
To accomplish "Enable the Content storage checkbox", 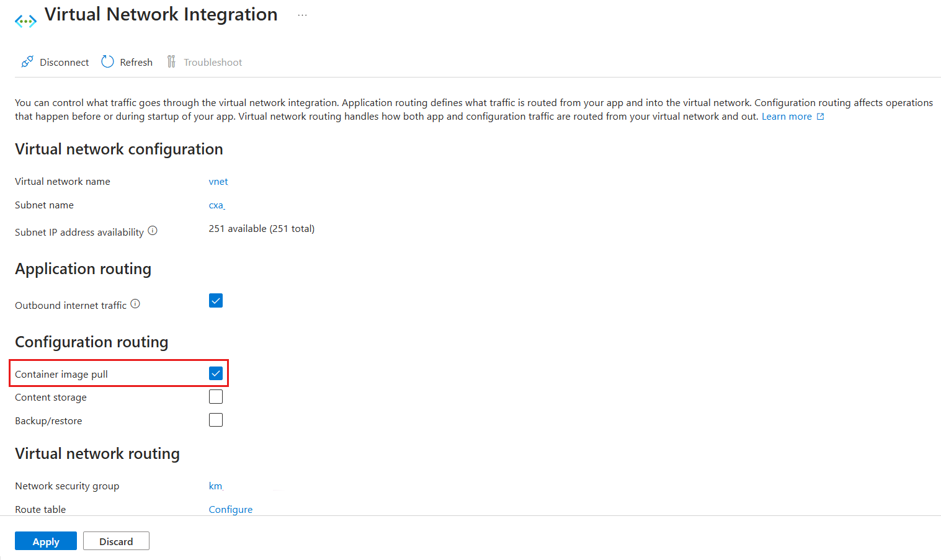I will [x=216, y=396].
